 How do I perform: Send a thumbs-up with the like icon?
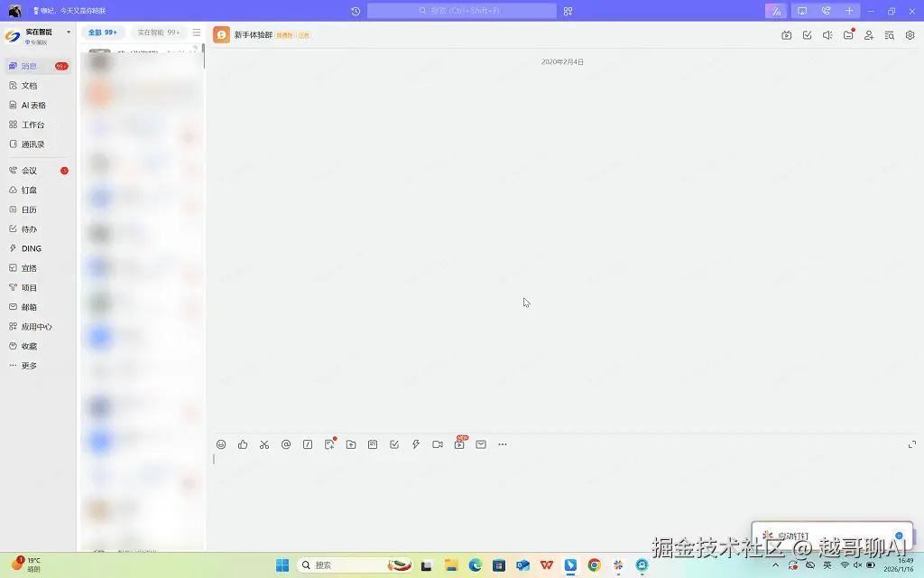(x=243, y=443)
